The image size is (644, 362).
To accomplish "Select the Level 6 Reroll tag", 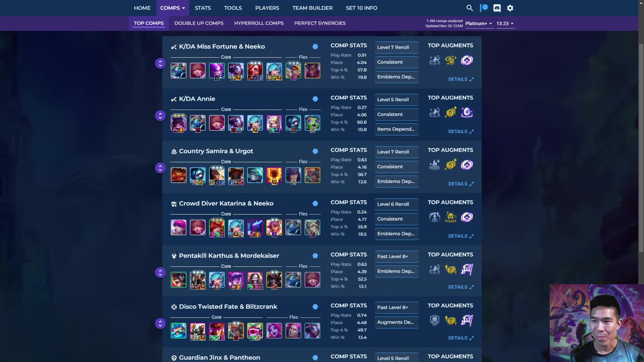I will click(x=396, y=204).
